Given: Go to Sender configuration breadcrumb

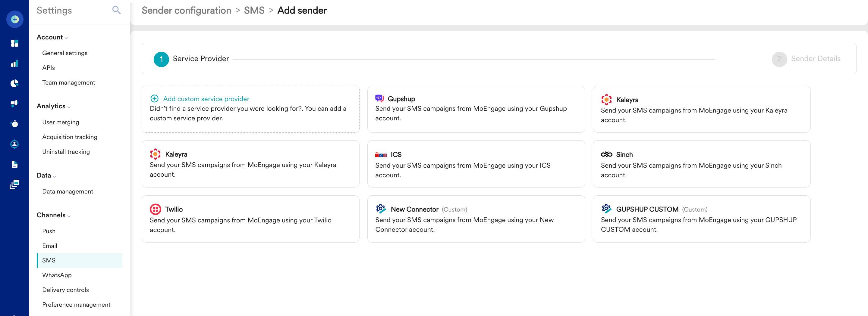Looking at the screenshot, I should pyautogui.click(x=186, y=11).
